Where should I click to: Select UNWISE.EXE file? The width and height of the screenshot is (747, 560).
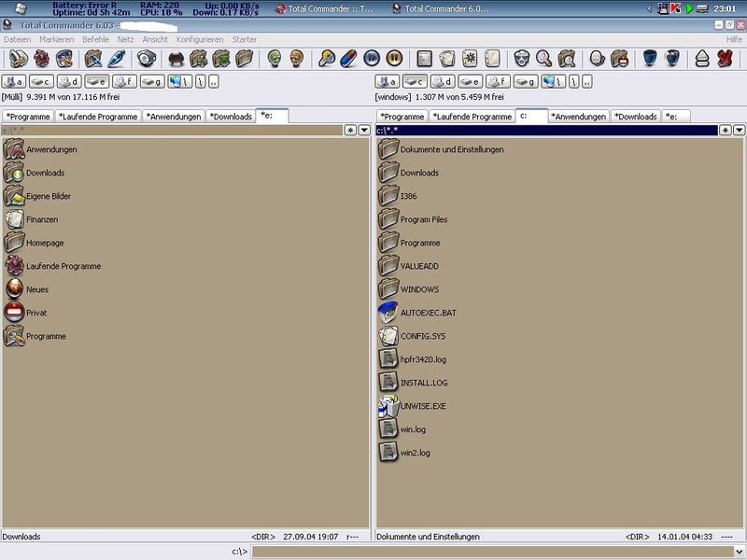pos(412,406)
